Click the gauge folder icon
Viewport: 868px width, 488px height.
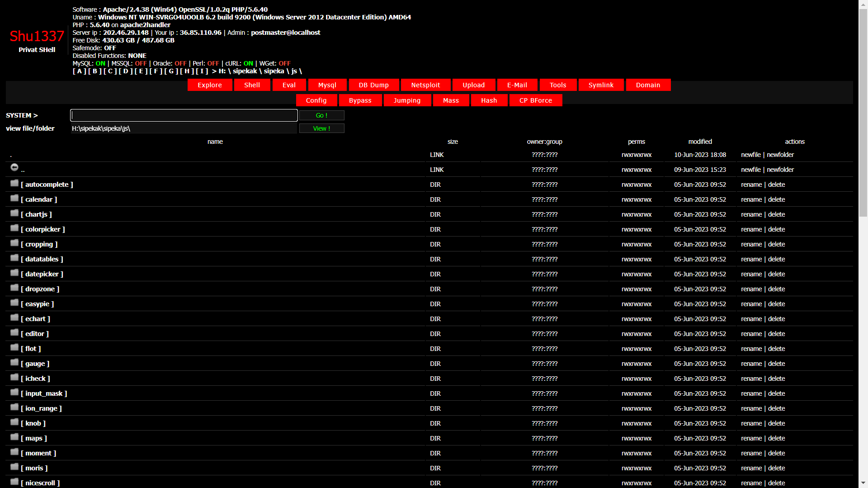click(x=14, y=362)
